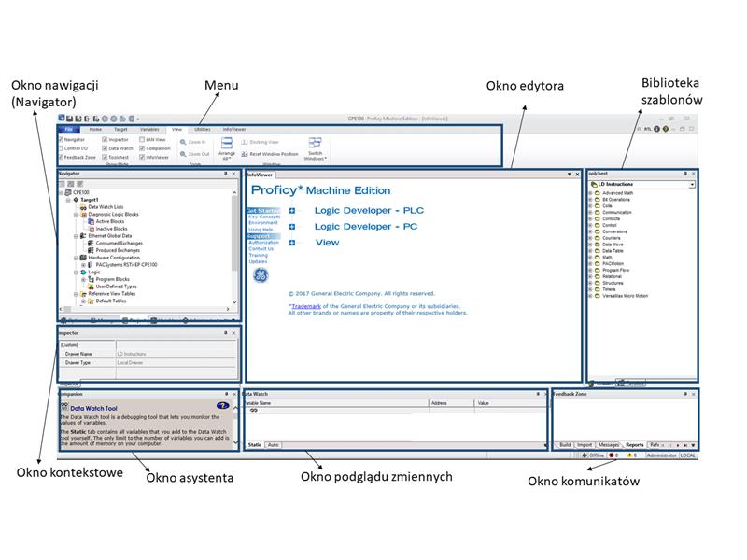This screenshot has height=560, width=747.
Task: Toggle the Navigator checkbox in View ribbon
Action: pos(61,139)
